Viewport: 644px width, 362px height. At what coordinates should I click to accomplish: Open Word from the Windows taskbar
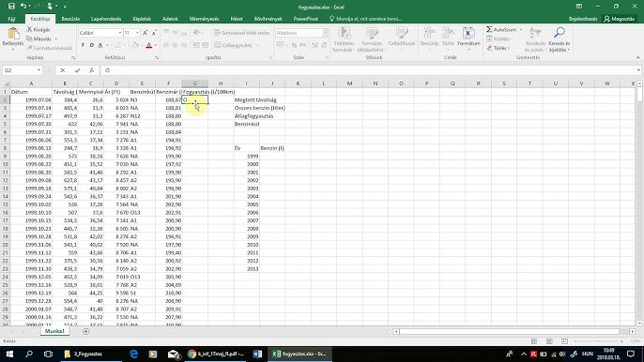257,354
